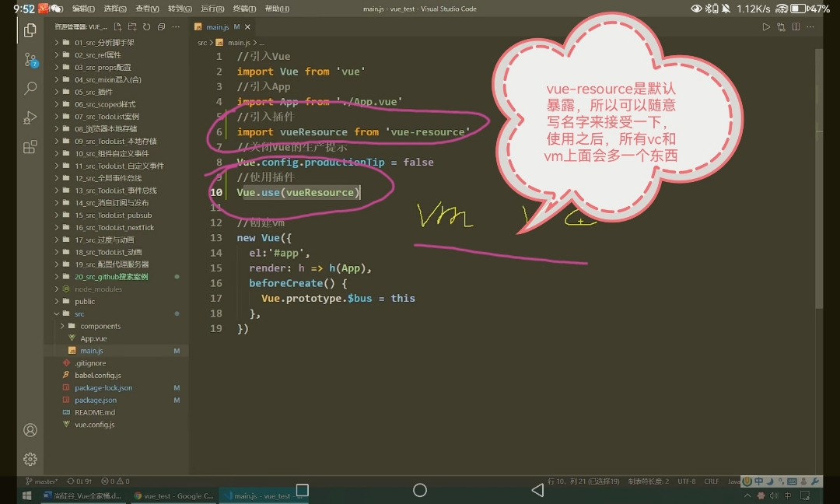Click the src breadcrumb segment
The width and height of the screenshot is (840, 504).
202,42
